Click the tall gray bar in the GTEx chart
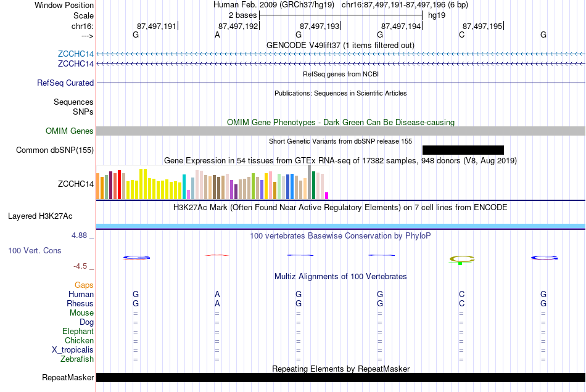The height and width of the screenshot is (392, 586). pyautogui.click(x=309, y=182)
